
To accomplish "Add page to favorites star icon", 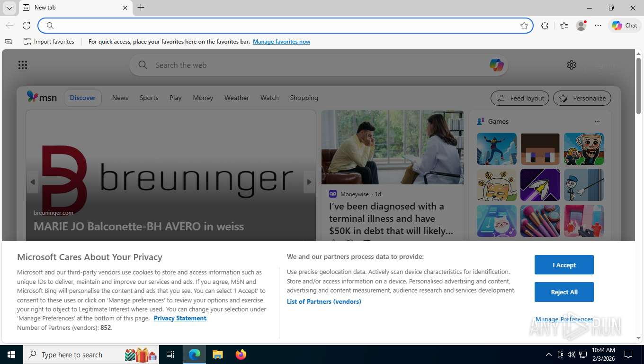I will tap(524, 26).
